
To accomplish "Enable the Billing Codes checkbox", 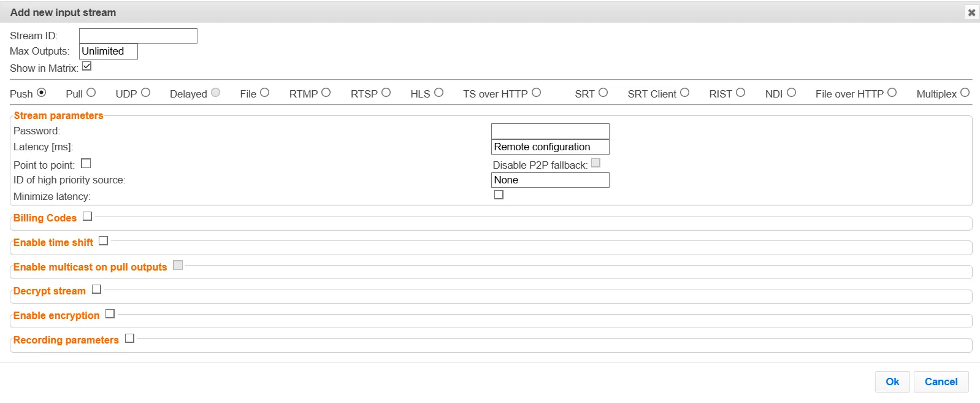I will 88,217.
